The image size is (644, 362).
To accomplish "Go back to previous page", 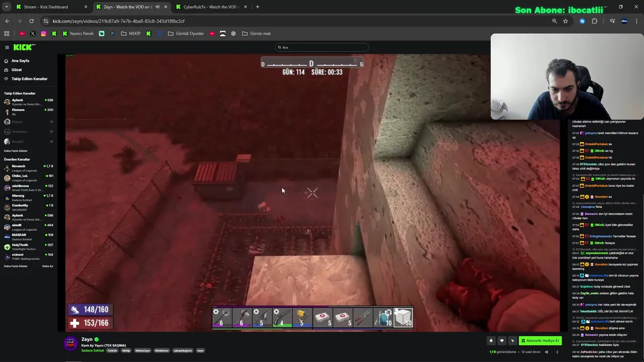I will point(7,21).
